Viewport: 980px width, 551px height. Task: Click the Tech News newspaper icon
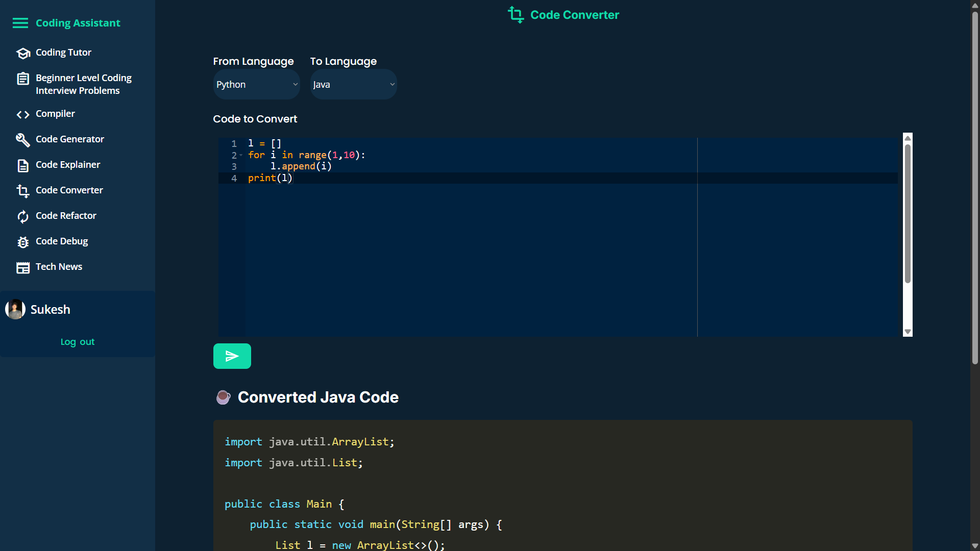[x=23, y=267]
